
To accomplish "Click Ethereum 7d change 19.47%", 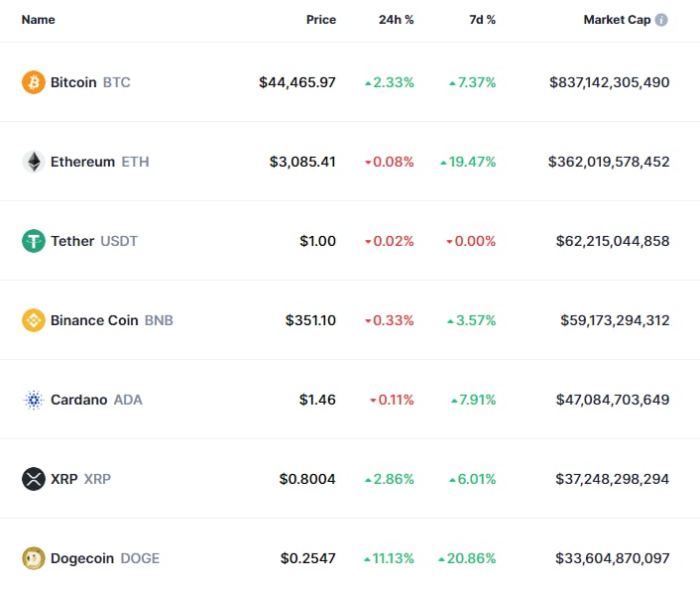I will 468,162.
